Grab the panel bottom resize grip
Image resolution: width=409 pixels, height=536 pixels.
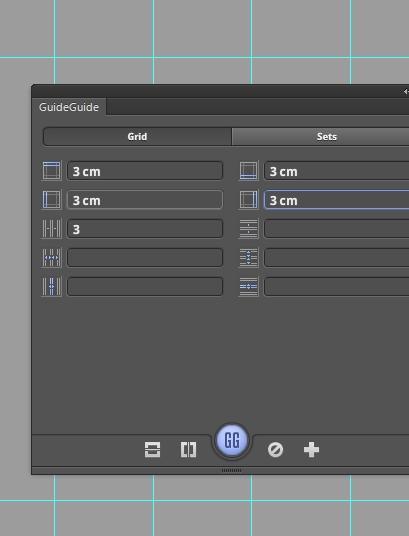pyautogui.click(x=232, y=471)
